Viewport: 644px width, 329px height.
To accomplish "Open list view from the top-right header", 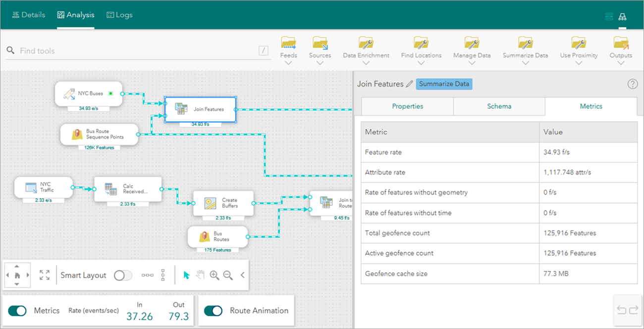I will coord(609,16).
